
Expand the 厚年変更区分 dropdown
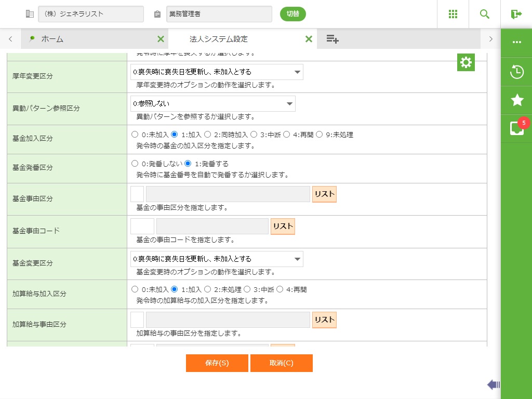pos(217,72)
